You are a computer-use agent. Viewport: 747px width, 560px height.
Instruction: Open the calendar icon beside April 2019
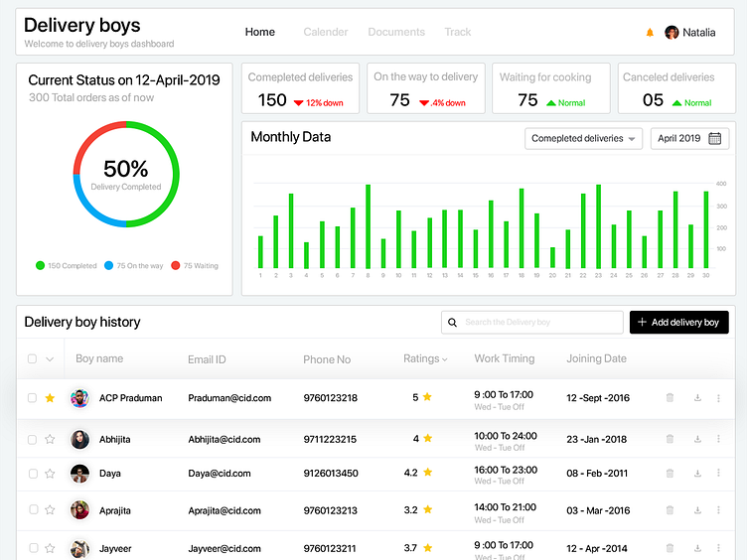(714, 139)
